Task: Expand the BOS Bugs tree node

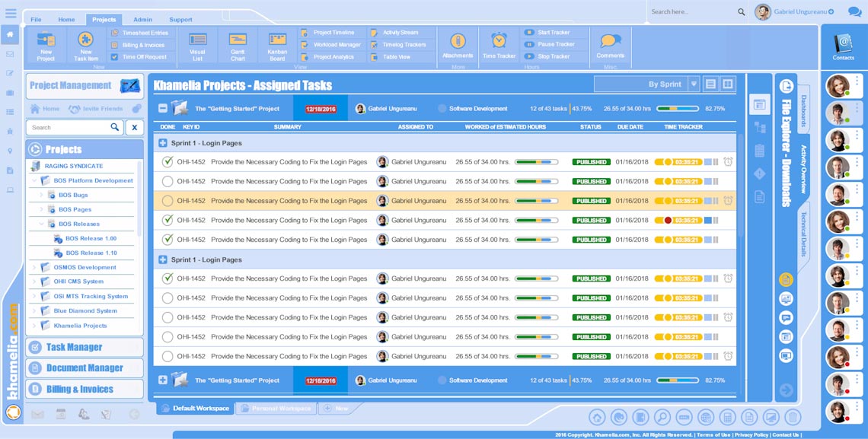Action: click(42, 196)
